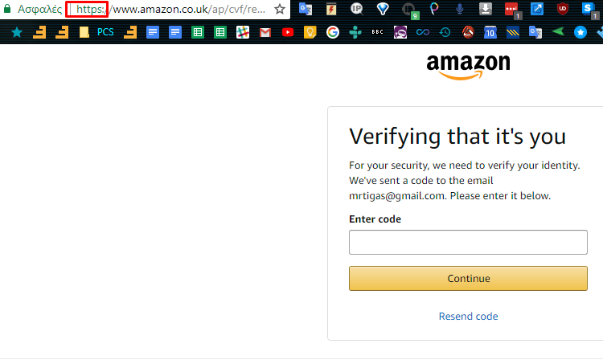The width and height of the screenshot is (603, 364).
Task: Click the download extension icon
Action: point(486,10)
